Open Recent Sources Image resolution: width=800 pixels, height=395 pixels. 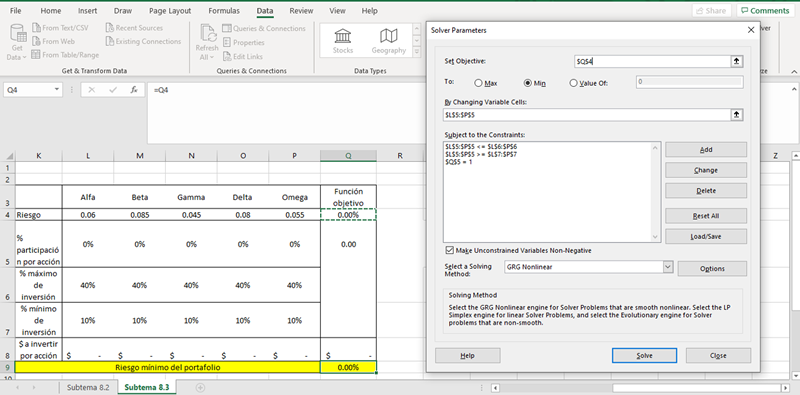click(134, 28)
